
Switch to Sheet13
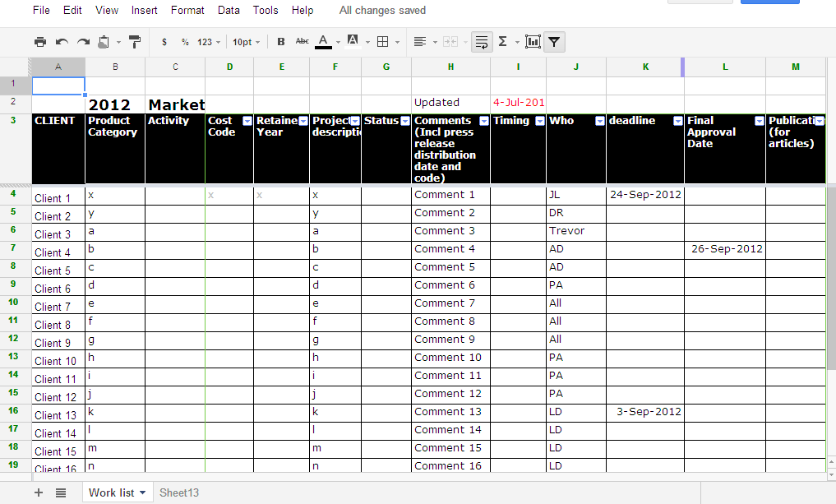coord(179,492)
